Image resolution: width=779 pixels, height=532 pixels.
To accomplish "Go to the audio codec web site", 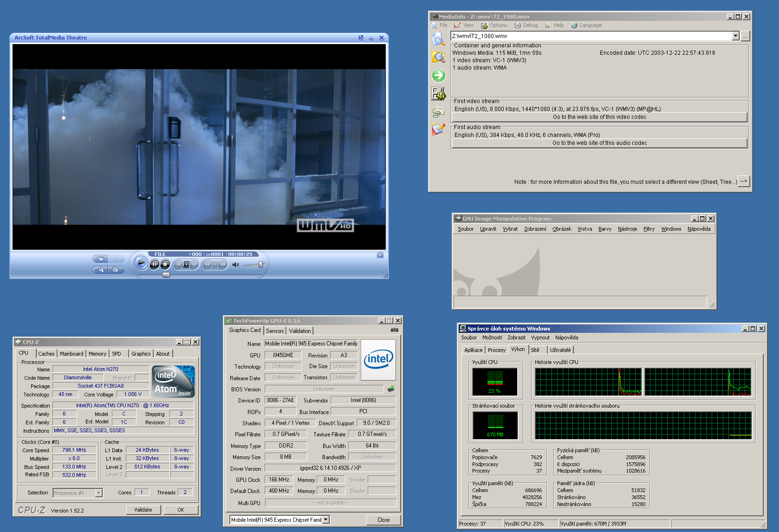I will (599, 143).
